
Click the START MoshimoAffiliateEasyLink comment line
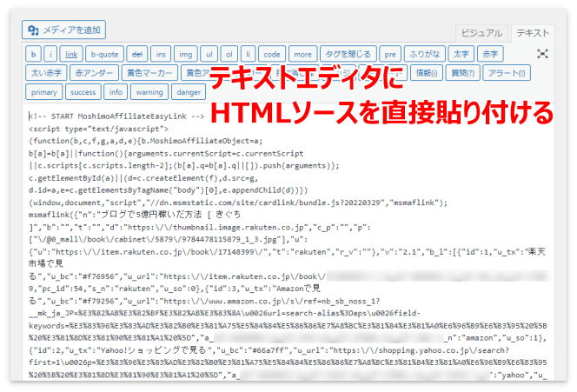pos(116,116)
